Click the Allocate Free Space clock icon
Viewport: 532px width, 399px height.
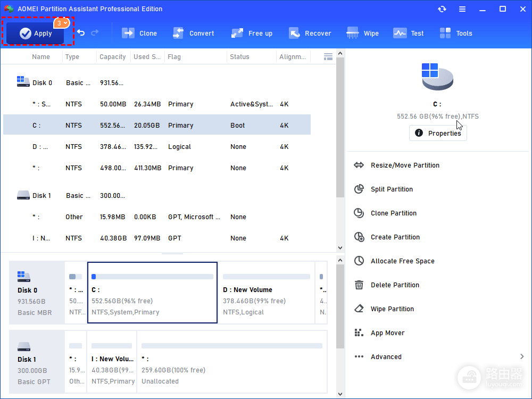pos(359,261)
